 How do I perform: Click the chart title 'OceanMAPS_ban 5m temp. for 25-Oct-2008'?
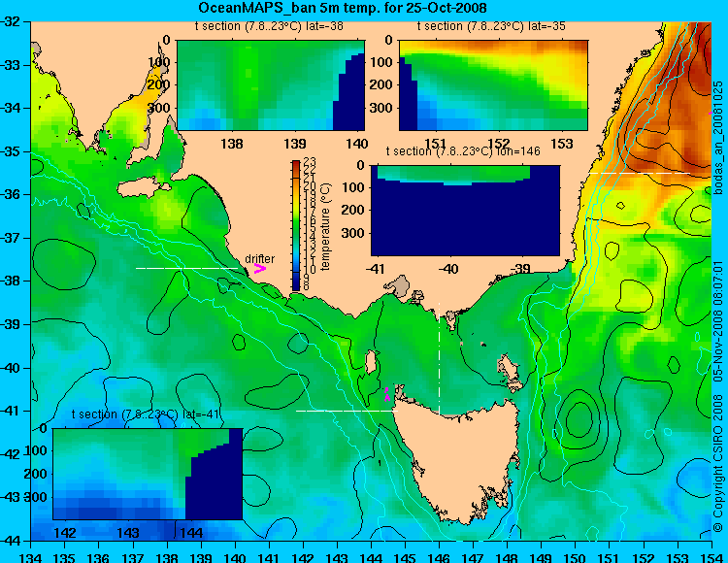343,8
